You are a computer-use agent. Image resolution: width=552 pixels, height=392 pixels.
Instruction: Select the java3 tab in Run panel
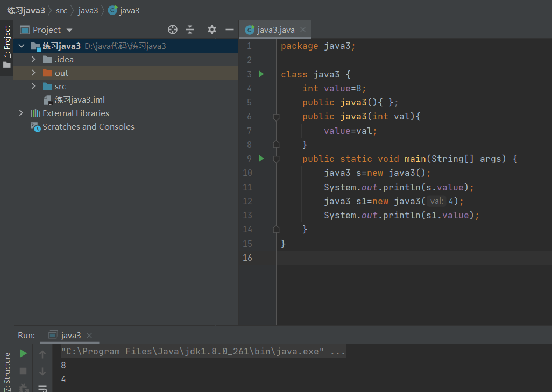69,336
